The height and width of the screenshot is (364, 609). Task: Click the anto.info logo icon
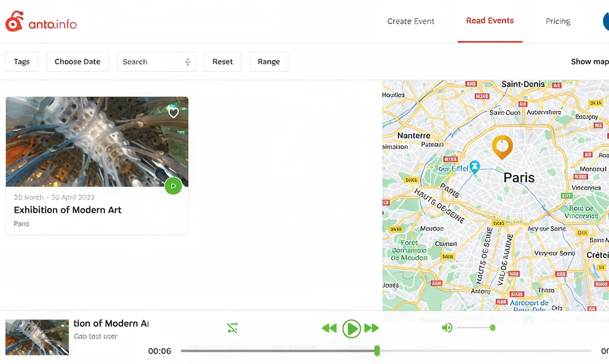(x=15, y=22)
